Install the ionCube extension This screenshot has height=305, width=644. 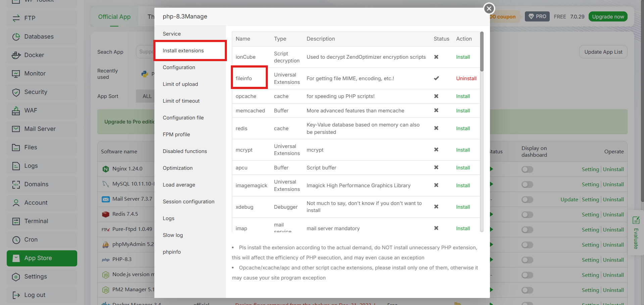pyautogui.click(x=463, y=57)
